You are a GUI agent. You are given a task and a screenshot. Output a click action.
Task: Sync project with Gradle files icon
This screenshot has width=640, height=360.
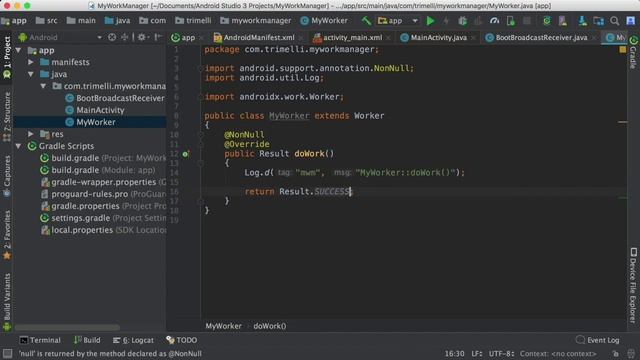(x=547, y=20)
